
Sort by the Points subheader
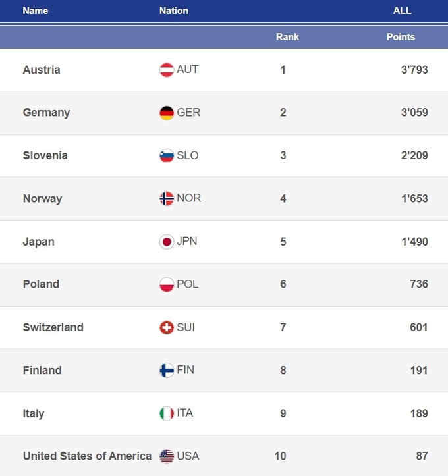pos(401,37)
